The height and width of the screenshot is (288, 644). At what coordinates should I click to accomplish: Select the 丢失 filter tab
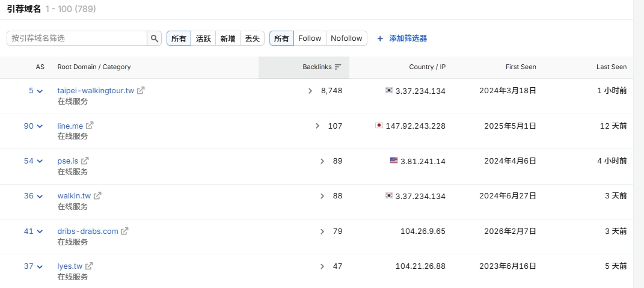[x=252, y=38]
